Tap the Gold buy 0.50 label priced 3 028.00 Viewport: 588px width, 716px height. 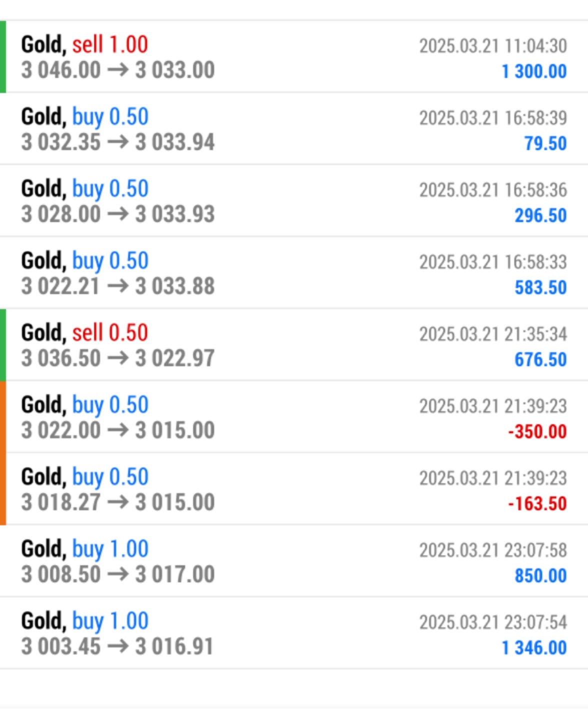point(84,189)
